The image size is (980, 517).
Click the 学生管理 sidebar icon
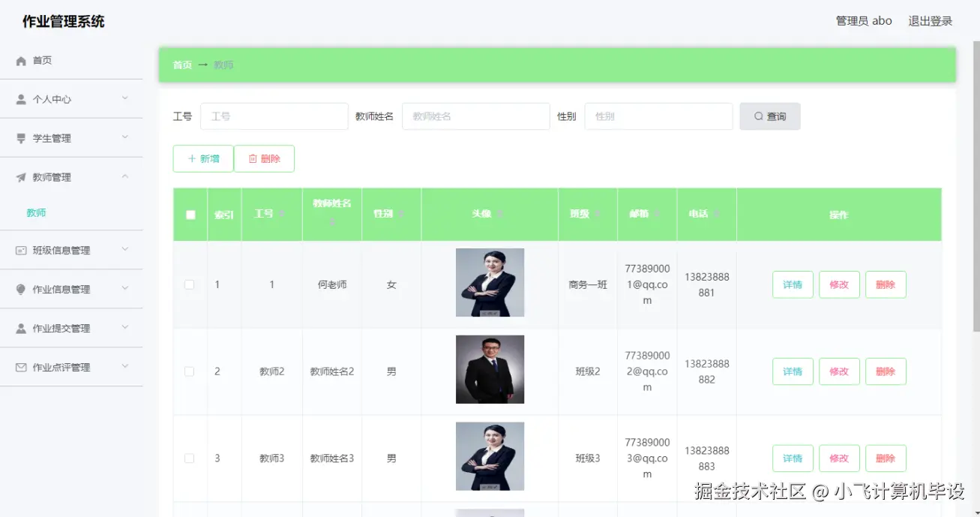click(x=21, y=138)
